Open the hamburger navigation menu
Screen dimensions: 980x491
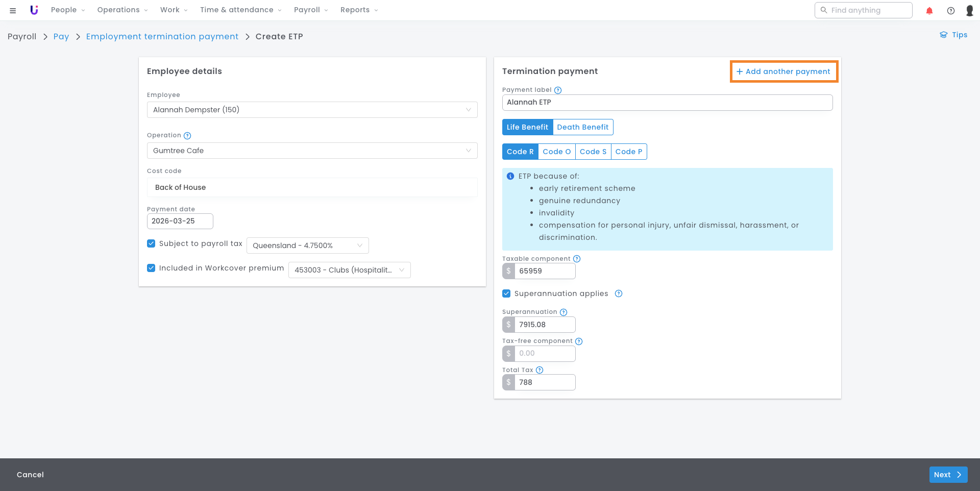coord(13,10)
